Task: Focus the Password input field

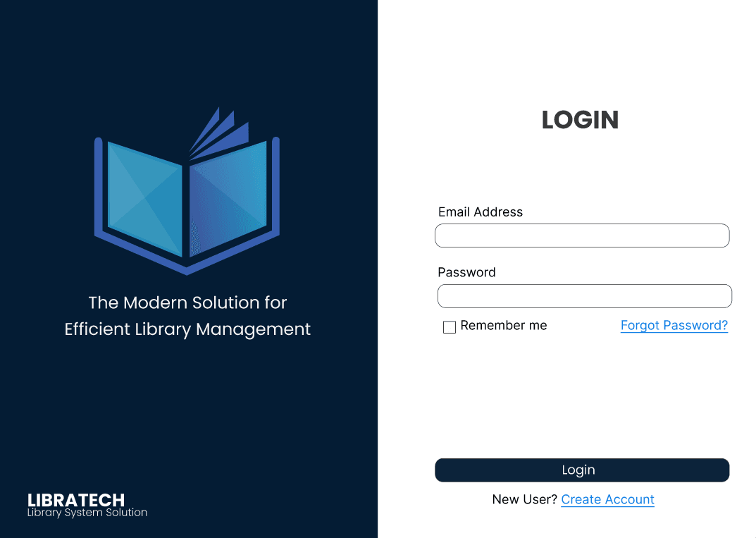Action: click(584, 296)
